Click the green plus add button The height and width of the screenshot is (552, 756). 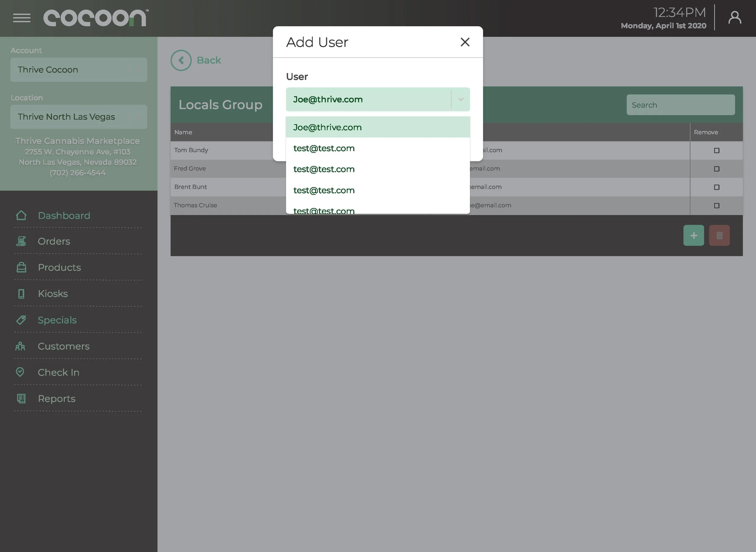coord(693,236)
